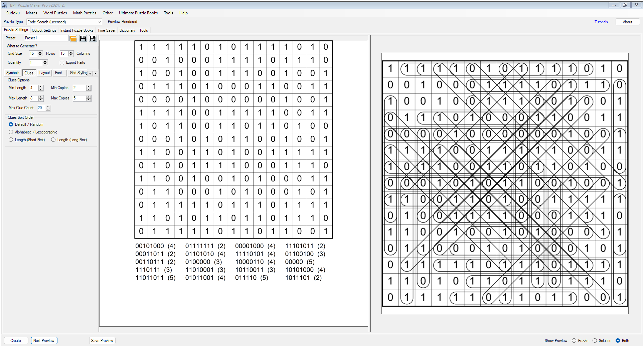Image resolution: width=644 pixels, height=347 pixels.
Task: Click the save preset floppy icon
Action: (83, 39)
